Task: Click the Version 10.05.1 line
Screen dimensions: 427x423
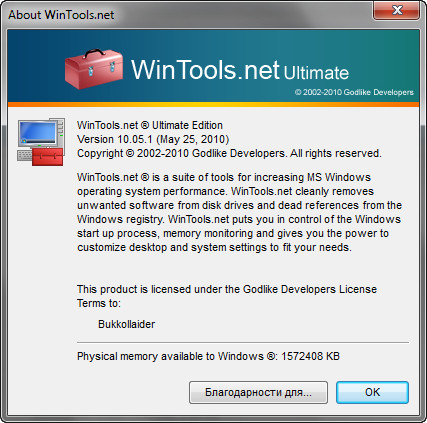Action: (x=153, y=139)
